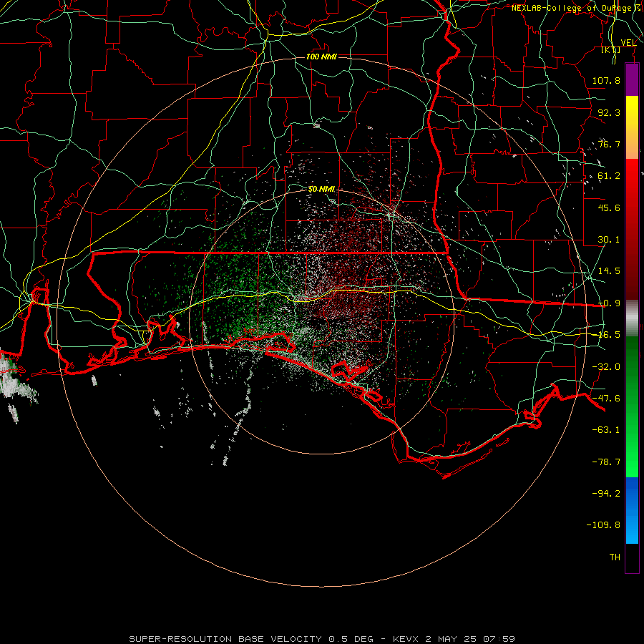The image size is (644, 644).
Task: Click the 30.1 value on velocity scale
Action: (x=609, y=240)
